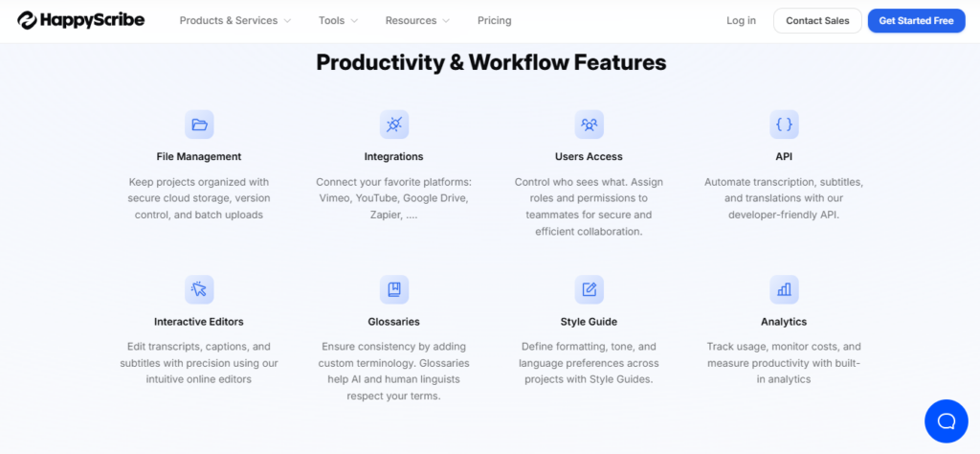The height and width of the screenshot is (454, 980).
Task: Click the Glossaries book icon
Action: pyautogui.click(x=394, y=289)
